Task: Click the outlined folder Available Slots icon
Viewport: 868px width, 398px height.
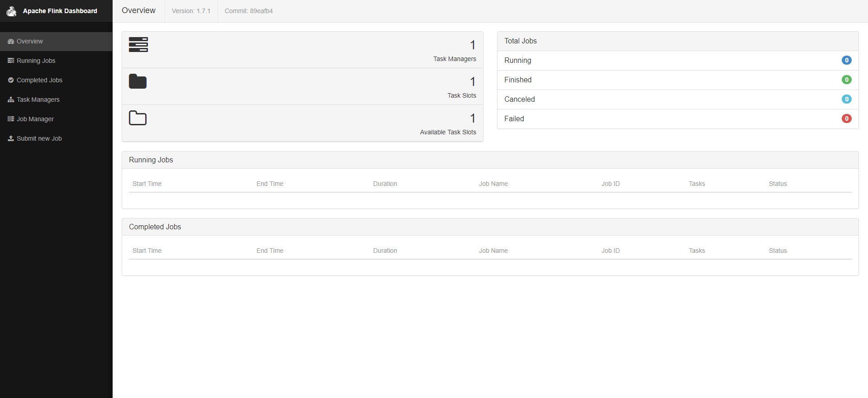Action: (x=138, y=118)
